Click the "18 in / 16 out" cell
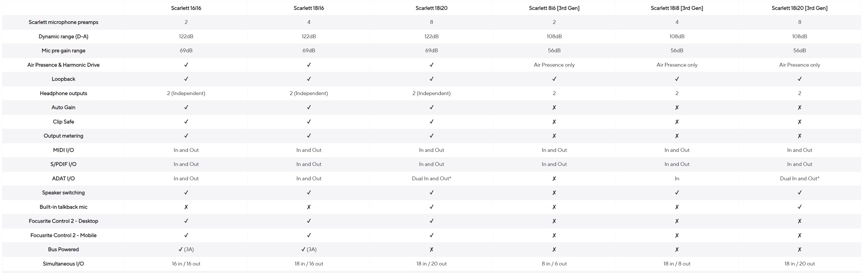This screenshot has height=273, width=868. [309, 263]
